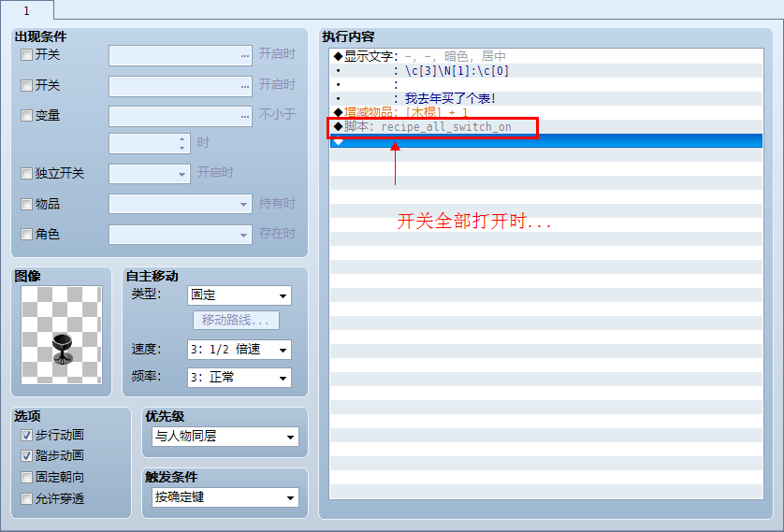Select the 脚本 recipe_all_switch_on command
Viewport: 784px width, 532px height.
coord(546,127)
